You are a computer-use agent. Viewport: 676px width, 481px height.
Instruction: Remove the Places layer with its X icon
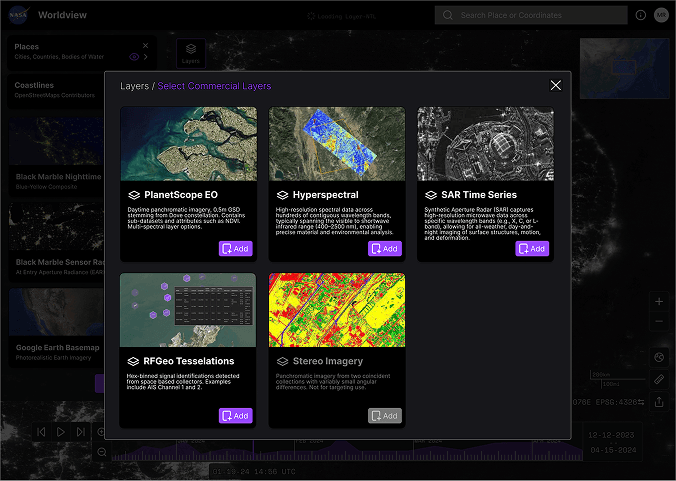click(x=146, y=45)
